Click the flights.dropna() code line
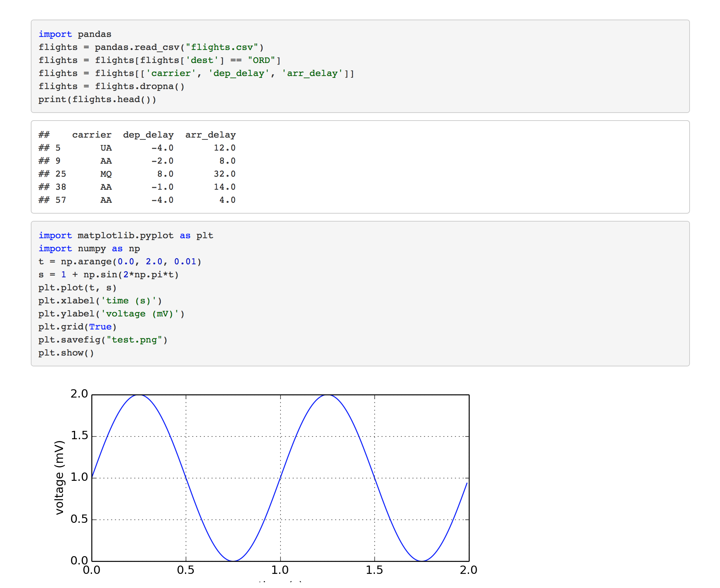Viewport: 720px width, 588px height. click(x=112, y=86)
